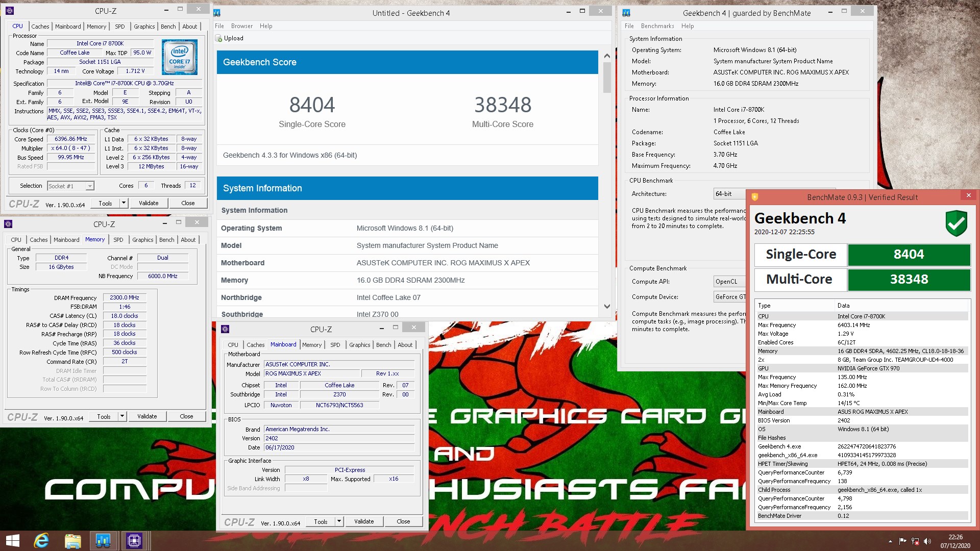Open the Benchmarks menu in BenchMate Geekbench window

657,26
